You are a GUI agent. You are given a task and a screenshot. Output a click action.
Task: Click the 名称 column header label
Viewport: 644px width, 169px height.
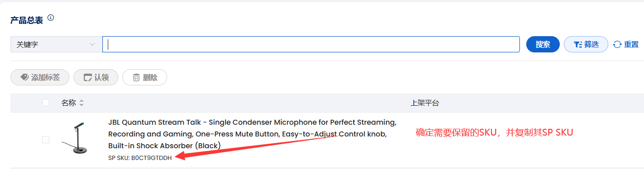(68, 103)
